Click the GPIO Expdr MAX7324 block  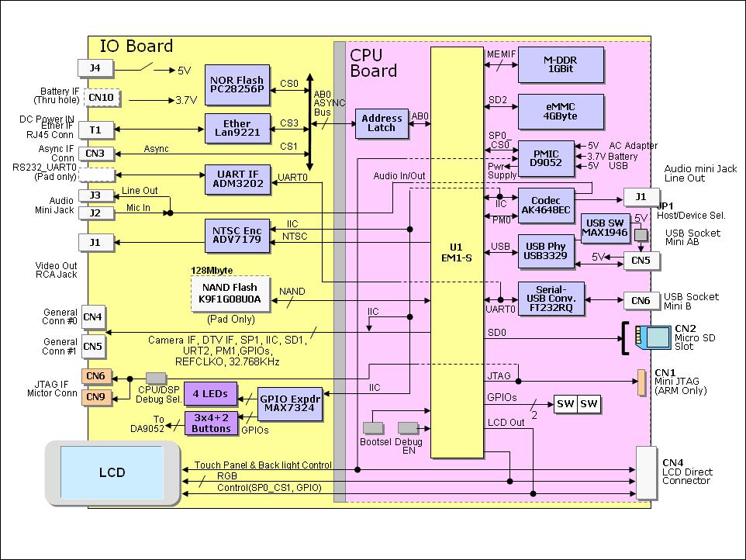pyautogui.click(x=290, y=403)
